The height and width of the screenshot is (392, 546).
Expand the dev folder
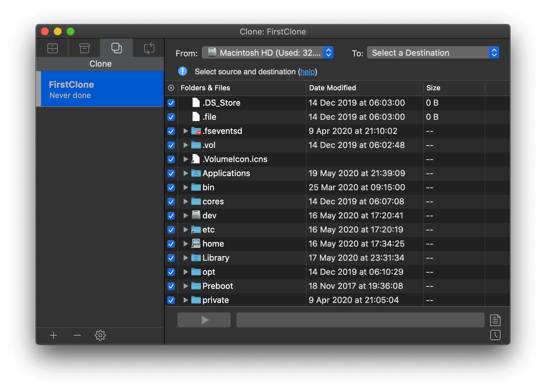(186, 216)
